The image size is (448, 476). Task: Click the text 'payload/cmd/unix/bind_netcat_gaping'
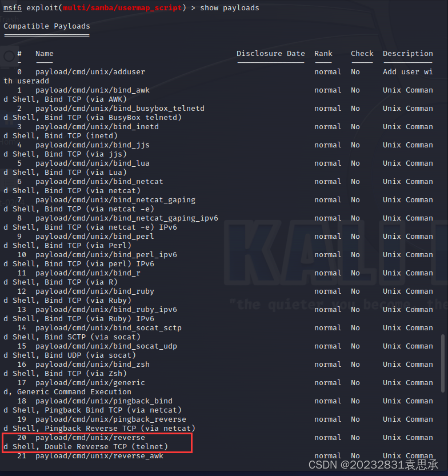[x=115, y=200]
